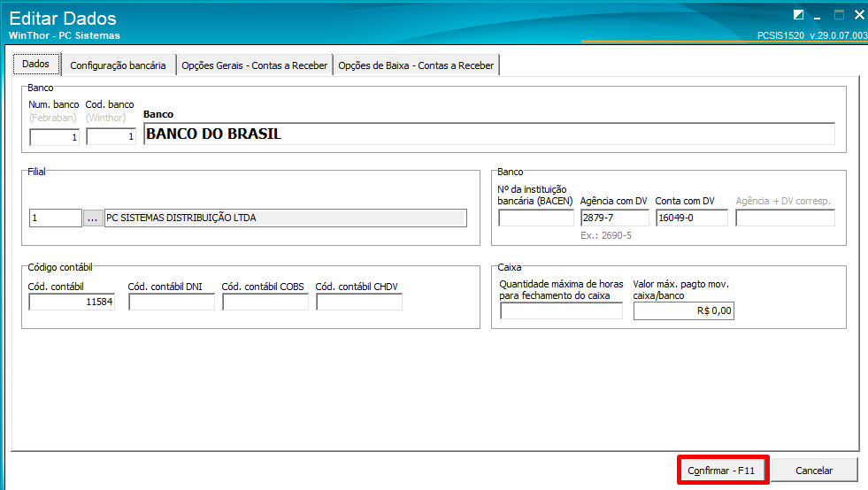Click the Nº da instituição bancária BACEN field

click(x=536, y=218)
